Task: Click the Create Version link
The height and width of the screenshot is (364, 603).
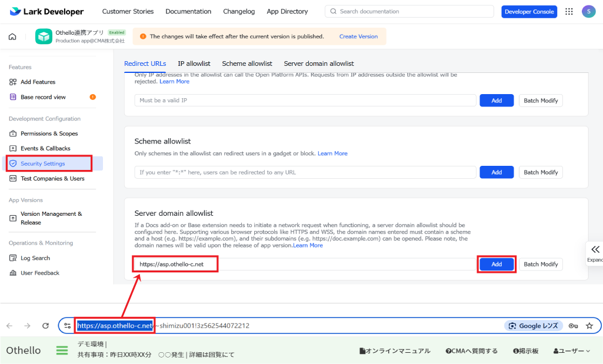Action: [x=358, y=36]
